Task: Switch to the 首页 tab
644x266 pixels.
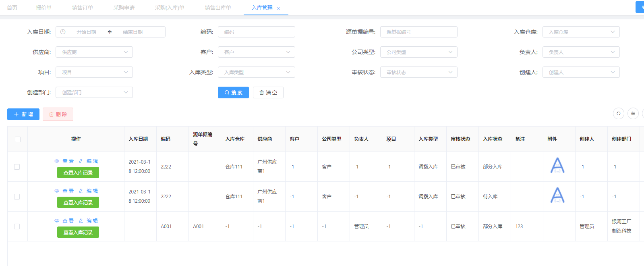Action: tap(12, 8)
